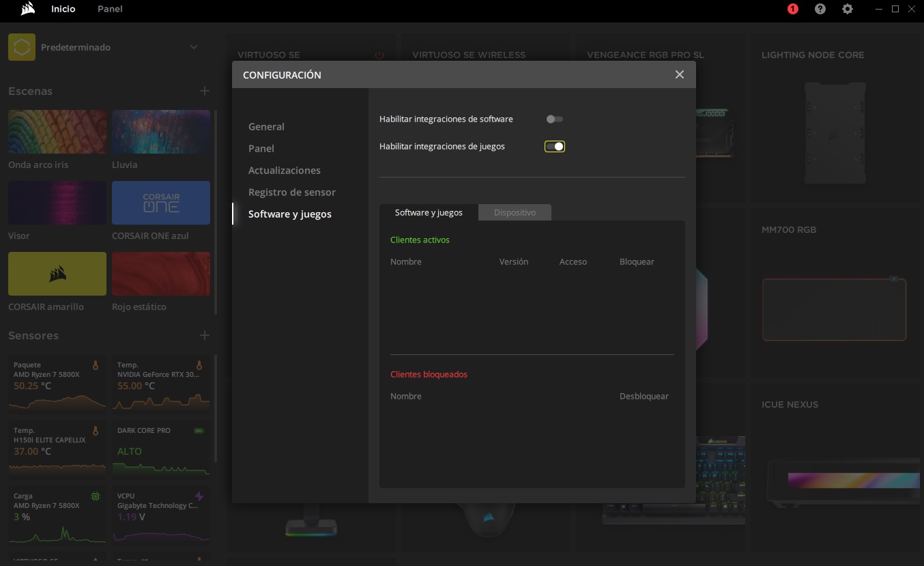Disable game integrations toggle
Image resolution: width=924 pixels, height=566 pixels.
(x=554, y=146)
